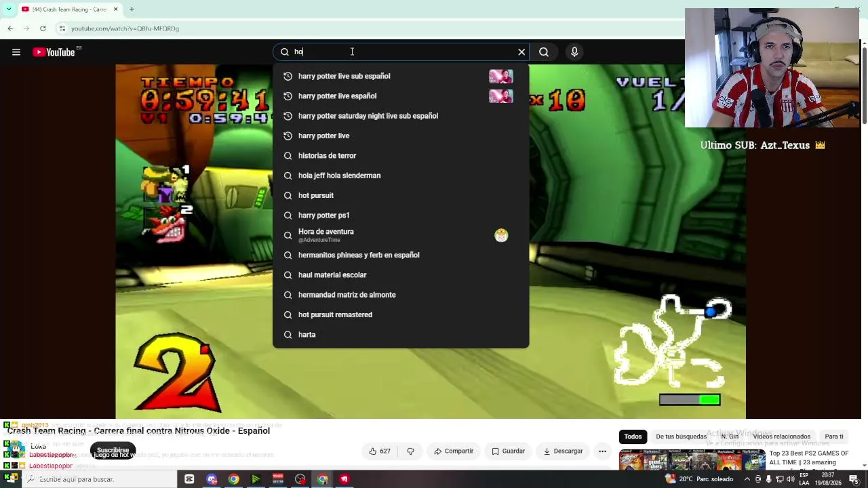The image size is (868, 488).
Task: Like the video with 627 likes
Action: 379,451
